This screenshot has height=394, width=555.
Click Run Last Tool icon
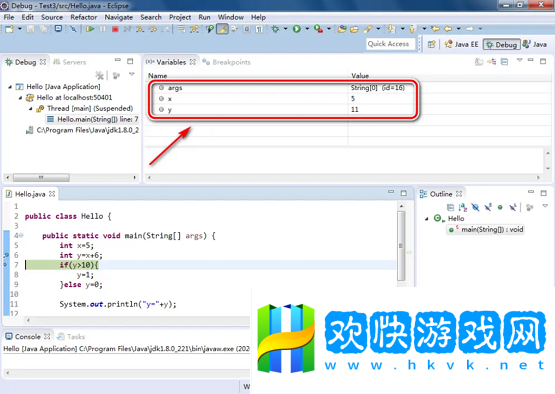(319, 29)
